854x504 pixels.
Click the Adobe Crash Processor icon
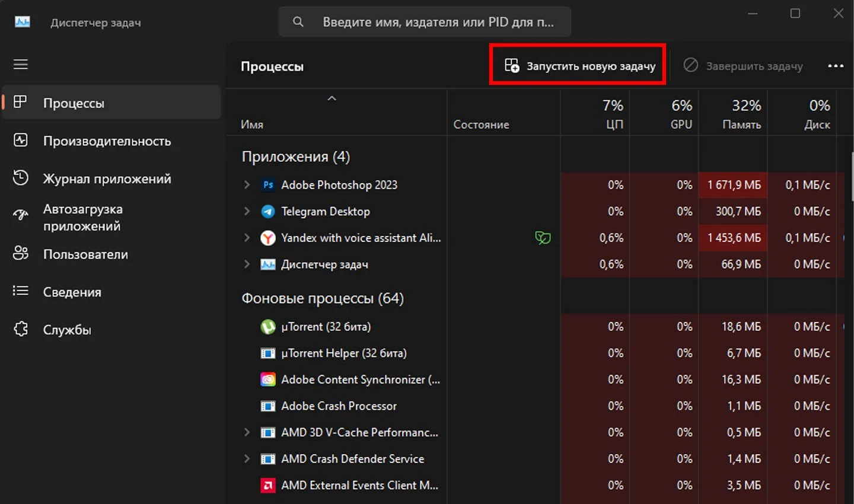click(268, 406)
